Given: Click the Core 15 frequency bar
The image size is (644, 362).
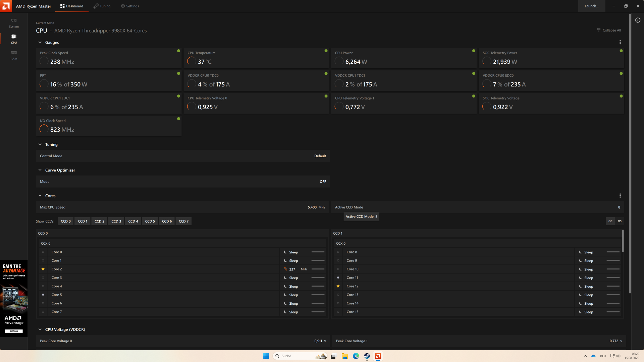Looking at the screenshot, I should tap(613, 312).
